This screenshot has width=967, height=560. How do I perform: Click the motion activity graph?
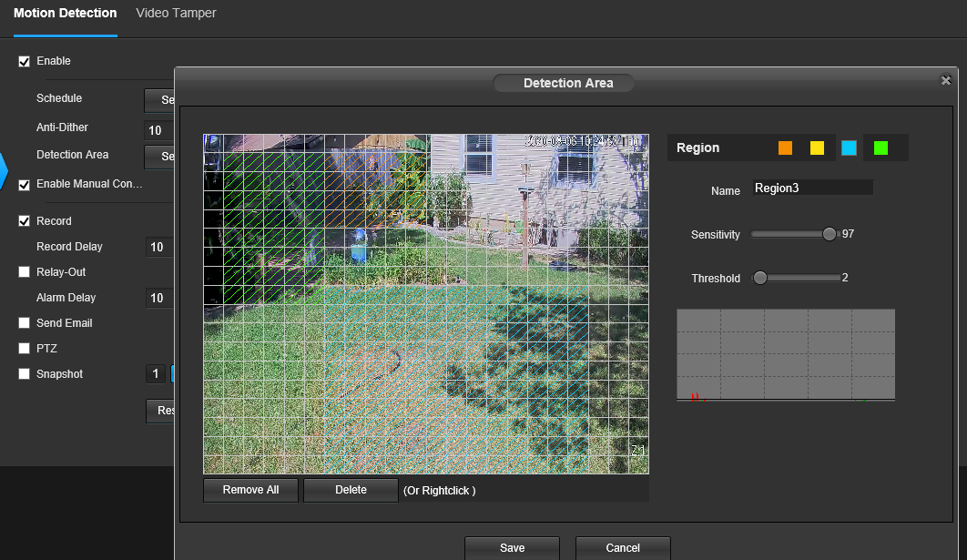coord(786,354)
